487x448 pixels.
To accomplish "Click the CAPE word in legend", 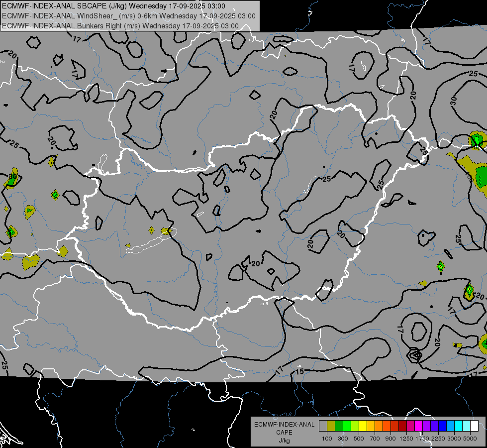I will point(284,433).
